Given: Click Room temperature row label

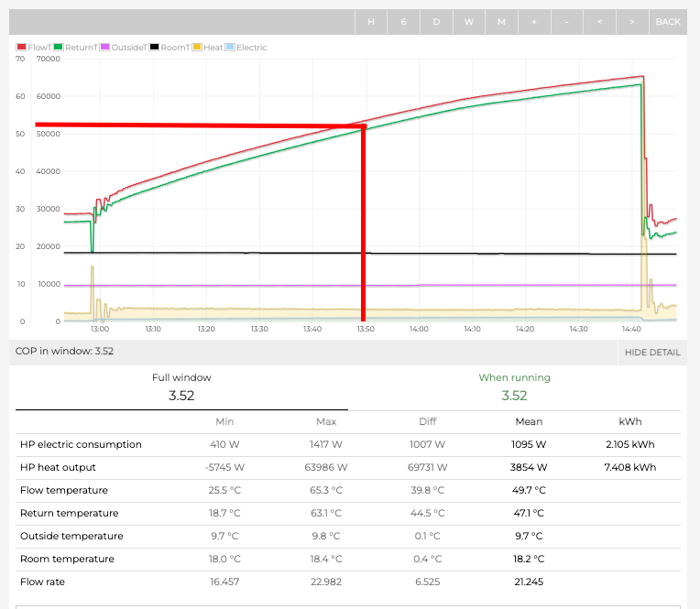Looking at the screenshot, I should [67, 559].
